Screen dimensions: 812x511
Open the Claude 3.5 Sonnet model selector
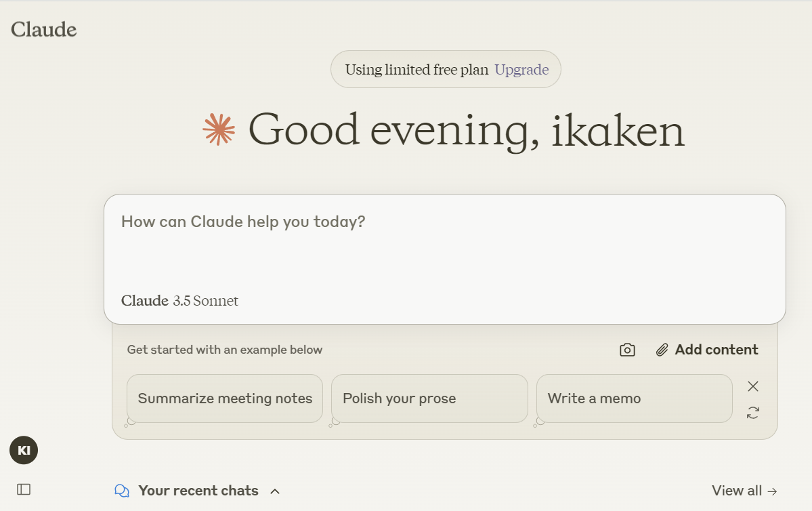pos(179,301)
